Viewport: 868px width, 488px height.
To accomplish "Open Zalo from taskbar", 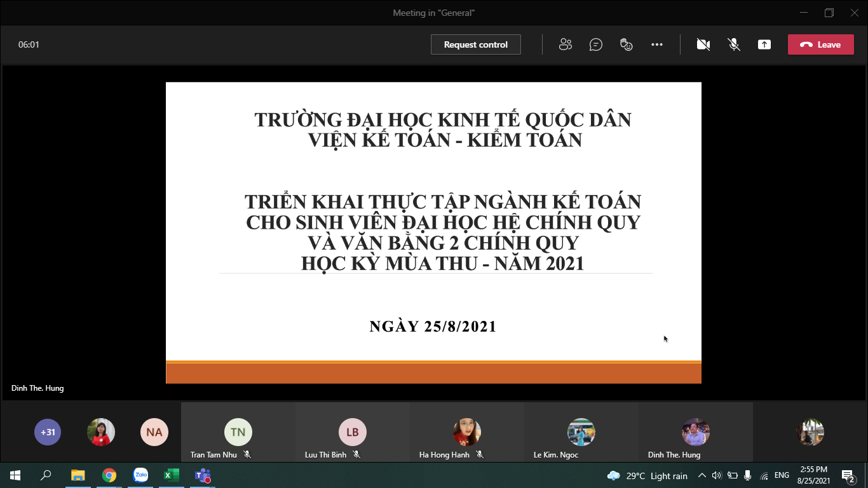I will point(140,475).
